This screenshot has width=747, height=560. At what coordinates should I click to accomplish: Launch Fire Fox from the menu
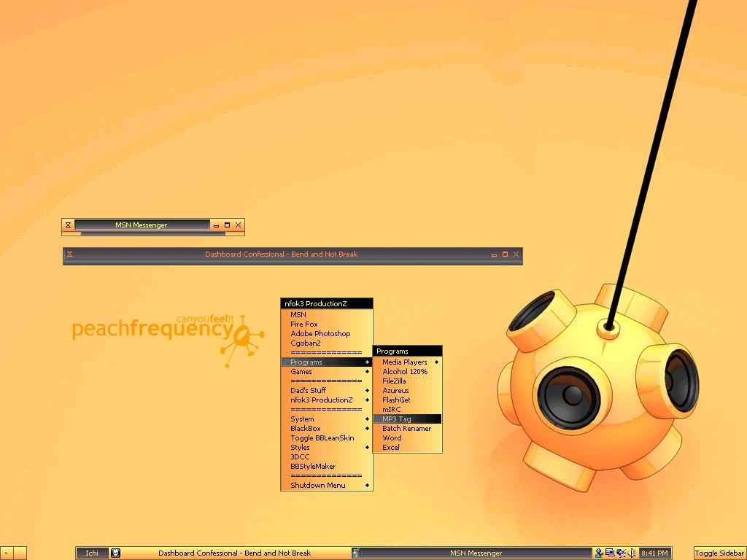click(x=327, y=324)
